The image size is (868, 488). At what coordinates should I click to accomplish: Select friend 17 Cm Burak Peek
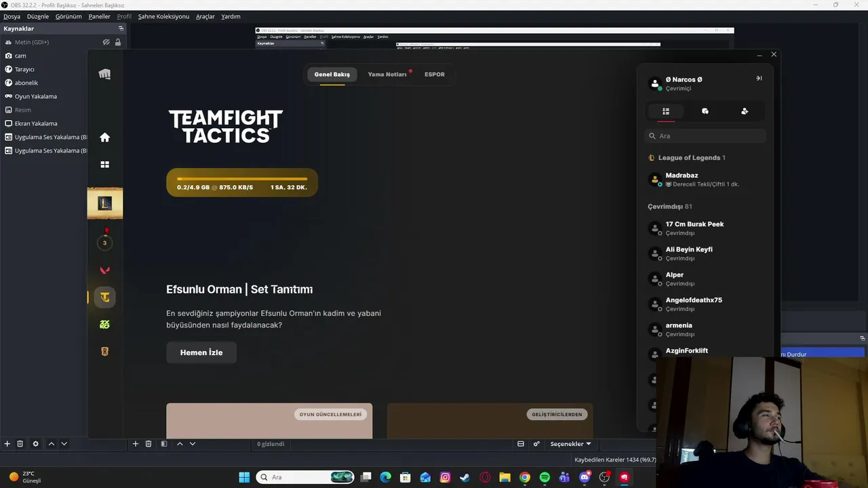pos(705,228)
